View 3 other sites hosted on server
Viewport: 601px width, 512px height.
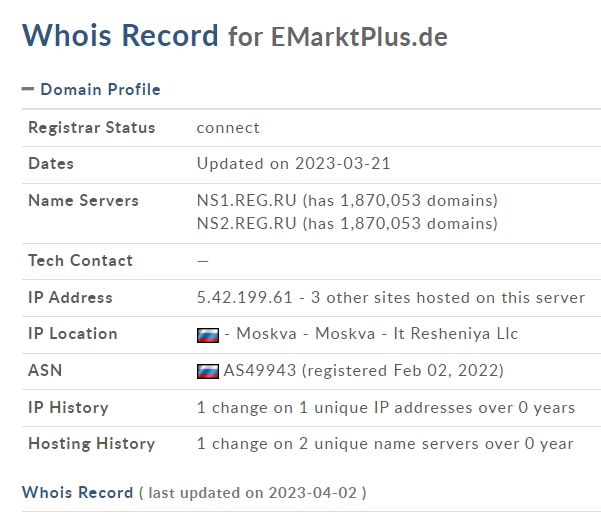[448, 298]
